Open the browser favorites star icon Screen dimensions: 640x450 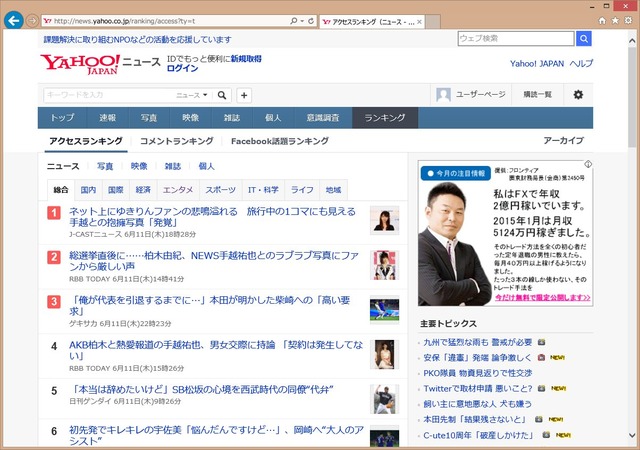pos(615,20)
